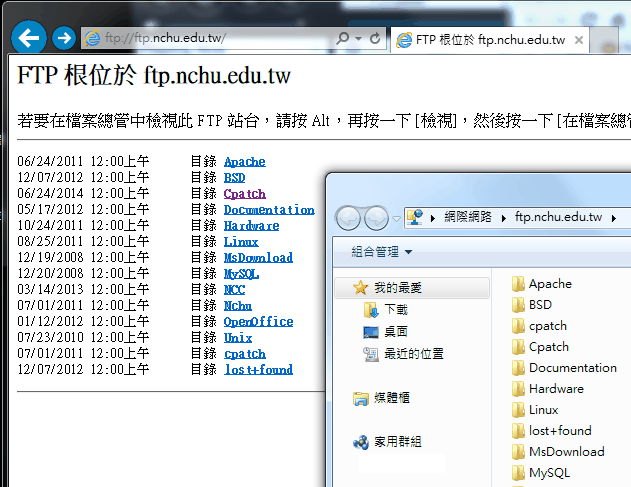Viewport: 631px width, 487px height.
Task: Open the Hardware directory link
Action: coord(252,226)
